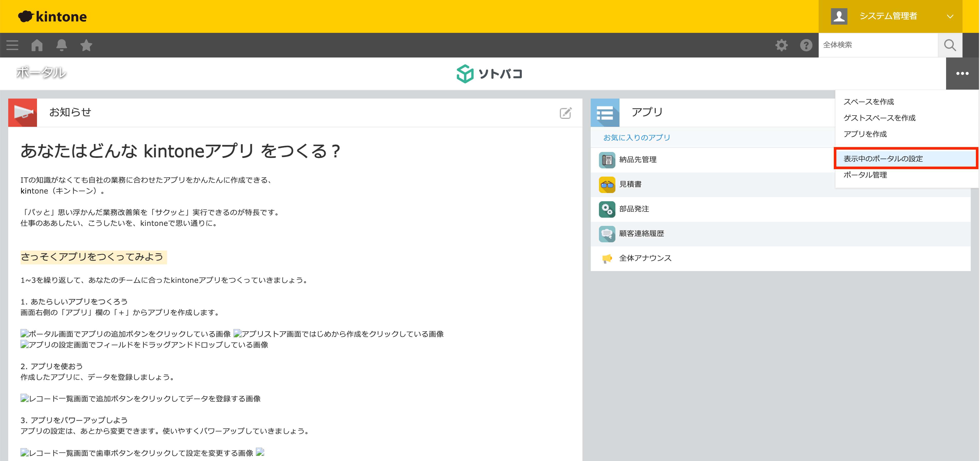This screenshot has width=980, height=461.
Task: Open the 納品先管理 app icon
Action: (x=607, y=160)
